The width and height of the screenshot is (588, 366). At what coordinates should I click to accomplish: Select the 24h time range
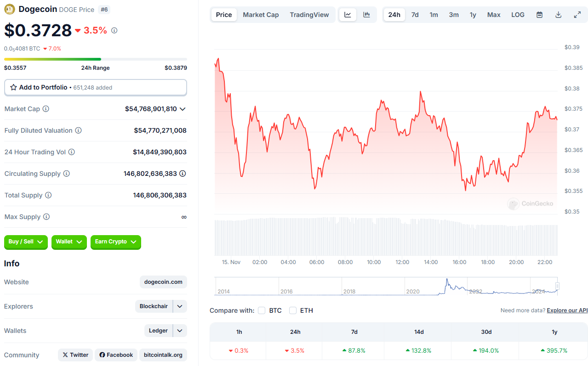394,15
